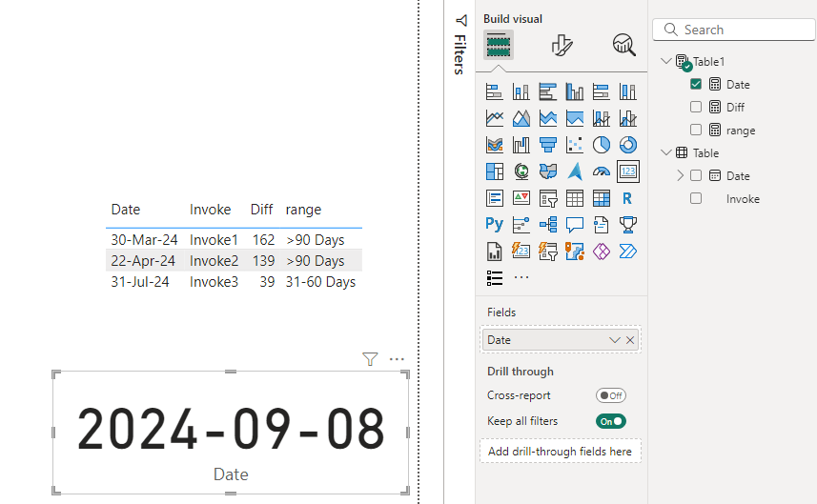Choose the area chart visual
This screenshot has height=504, width=817.
(521, 118)
